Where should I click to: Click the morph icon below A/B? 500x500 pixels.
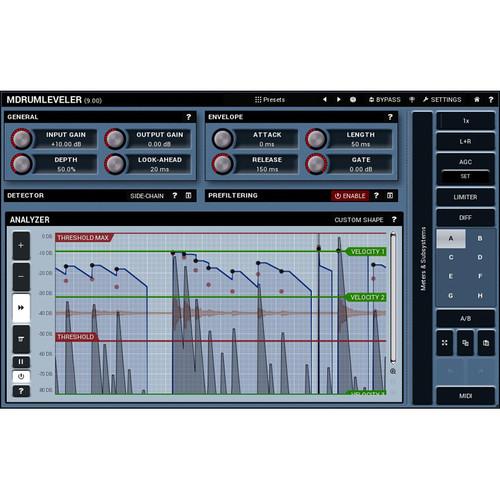coord(445,343)
